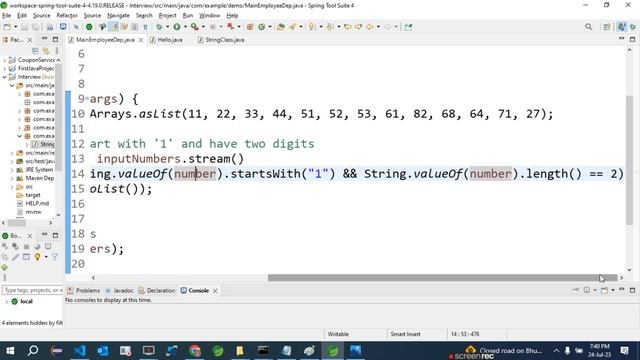Open the Project menu
Image resolution: width=640 pixels, height=360 pixels.
pos(167,16)
